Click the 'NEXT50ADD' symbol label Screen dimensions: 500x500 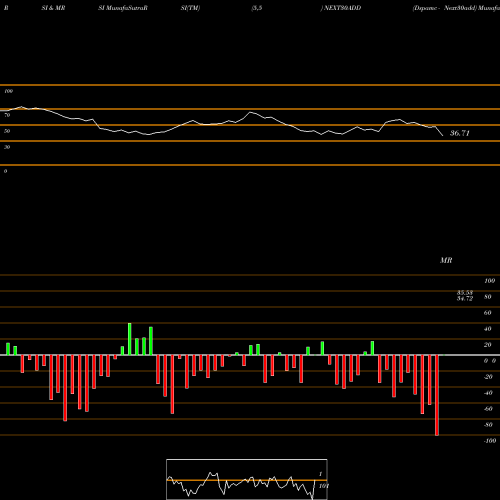[x=342, y=8]
